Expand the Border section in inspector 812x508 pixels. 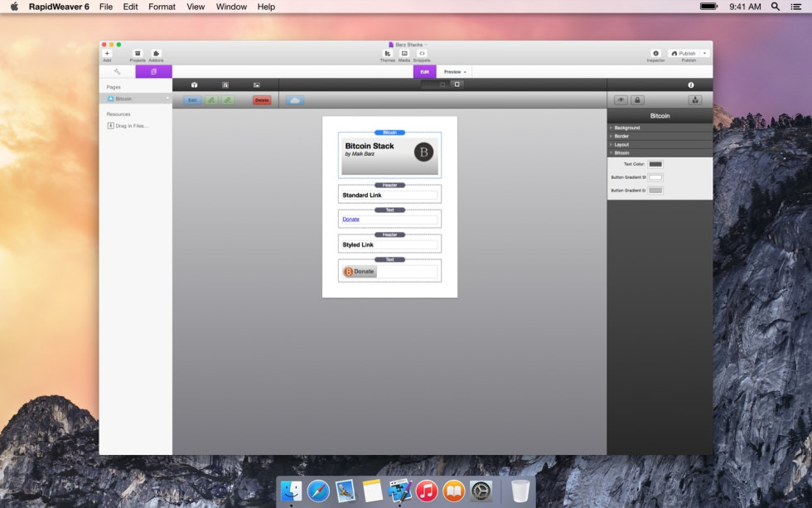[660, 136]
